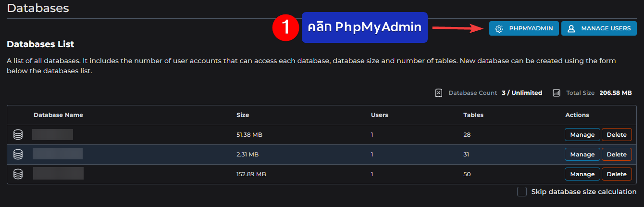This screenshot has width=644, height=207.
Task: Click redacted database name in 152.89 MB row
Action: click(58, 173)
